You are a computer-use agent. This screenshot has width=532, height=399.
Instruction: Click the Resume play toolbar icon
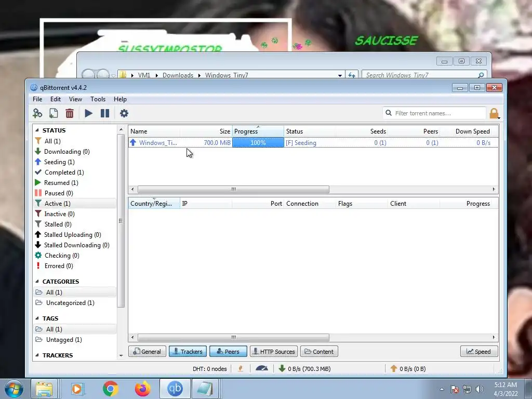[x=88, y=113]
